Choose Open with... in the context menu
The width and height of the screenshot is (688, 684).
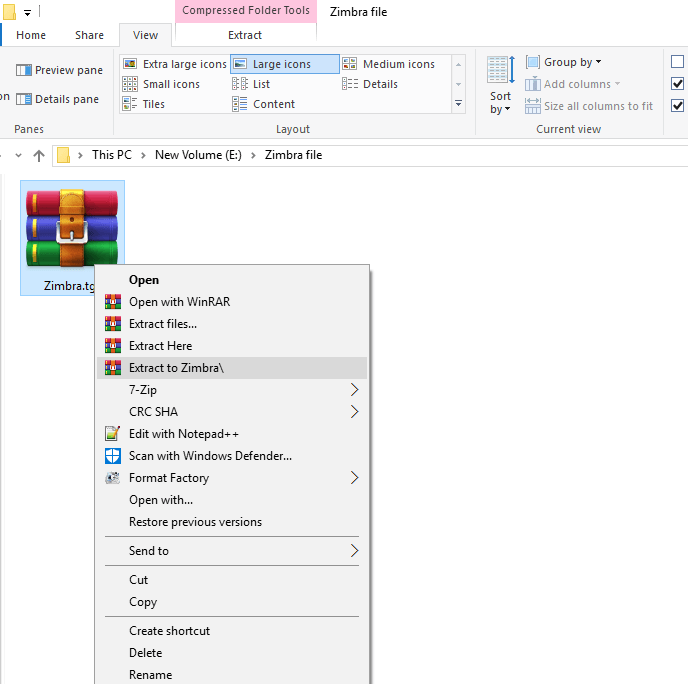232,500
